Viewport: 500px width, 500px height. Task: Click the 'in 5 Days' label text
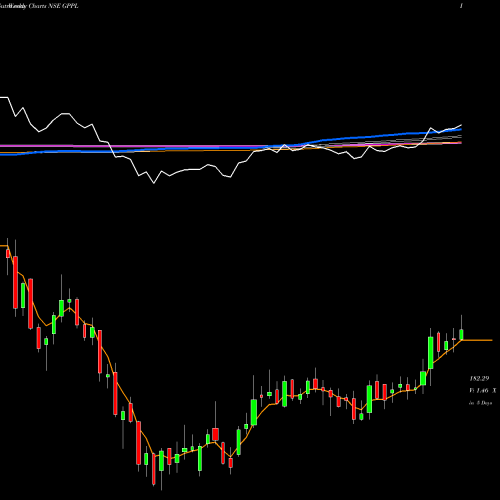coord(481,403)
